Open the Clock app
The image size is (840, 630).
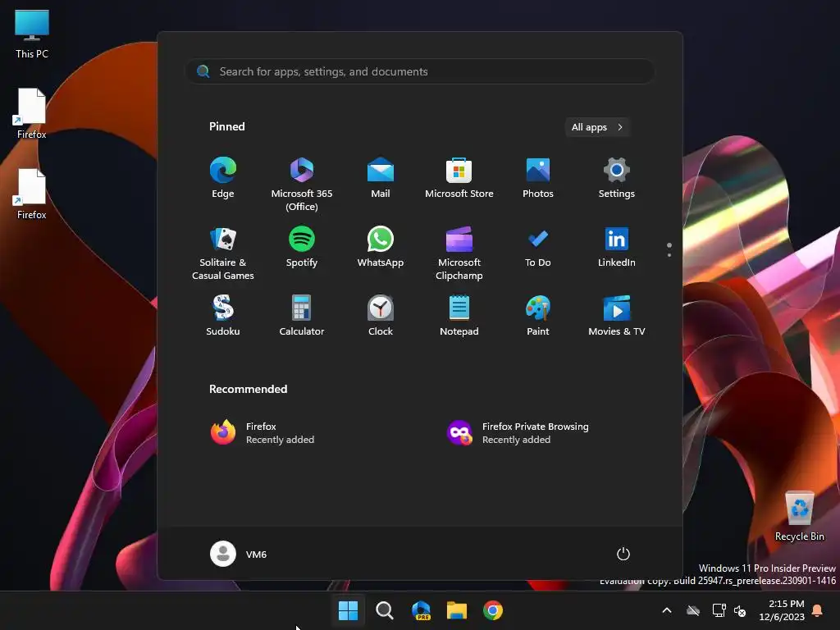(381, 316)
